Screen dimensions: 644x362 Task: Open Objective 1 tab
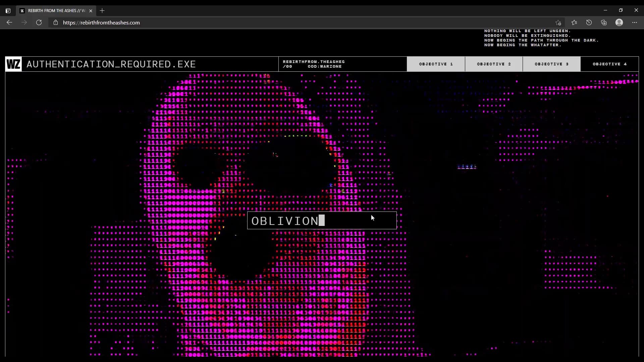(x=436, y=64)
